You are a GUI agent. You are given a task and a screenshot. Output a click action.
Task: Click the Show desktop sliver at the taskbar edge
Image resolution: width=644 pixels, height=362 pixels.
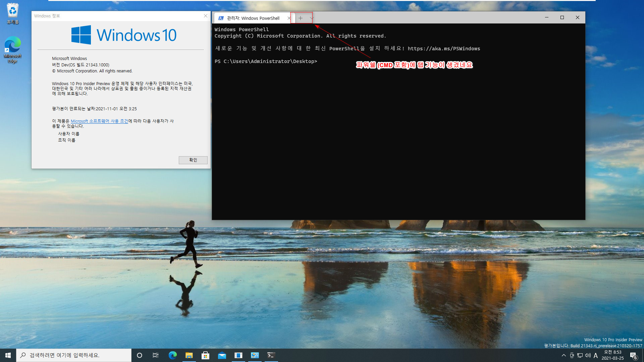(643, 355)
